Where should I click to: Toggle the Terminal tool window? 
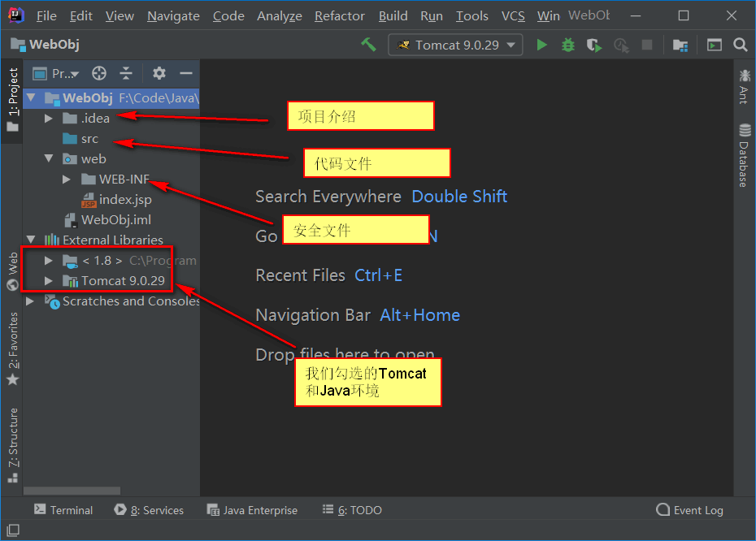(x=63, y=510)
